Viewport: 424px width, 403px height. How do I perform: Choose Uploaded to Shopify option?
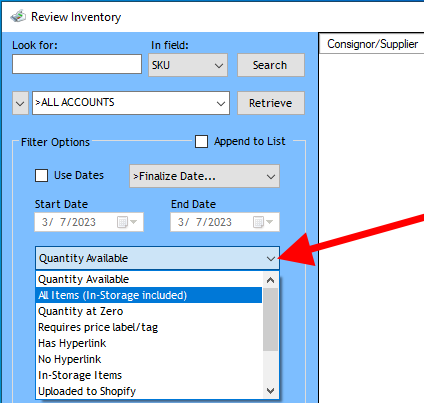click(x=149, y=391)
